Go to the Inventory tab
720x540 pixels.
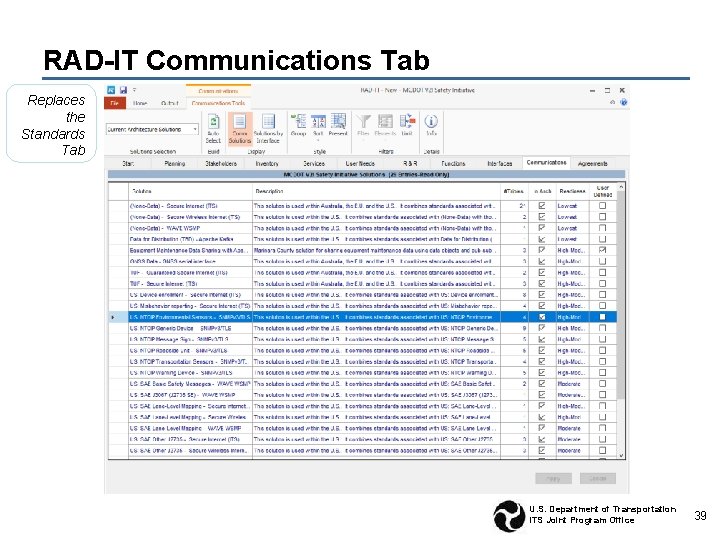coord(267,163)
